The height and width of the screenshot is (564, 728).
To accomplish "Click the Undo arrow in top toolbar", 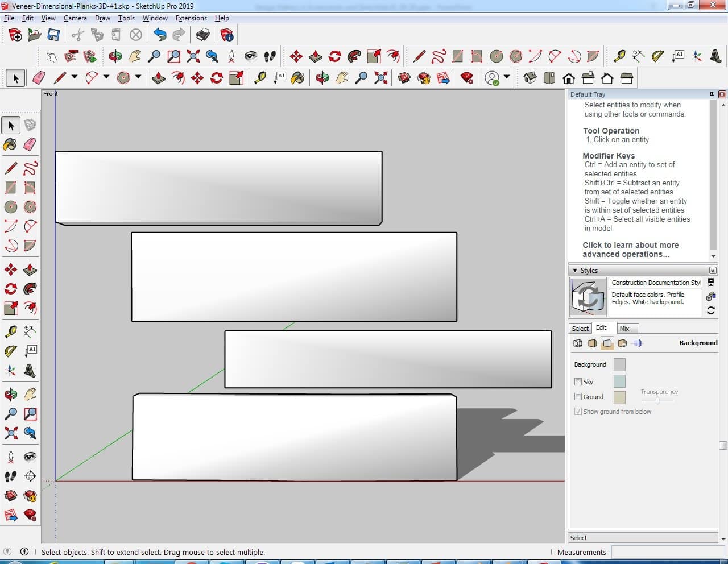I will coord(160,35).
